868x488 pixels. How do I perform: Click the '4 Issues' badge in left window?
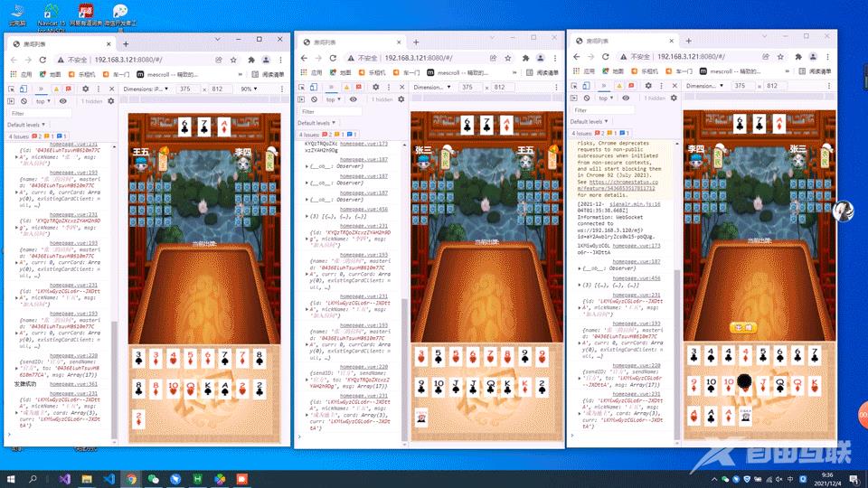(x=37, y=136)
